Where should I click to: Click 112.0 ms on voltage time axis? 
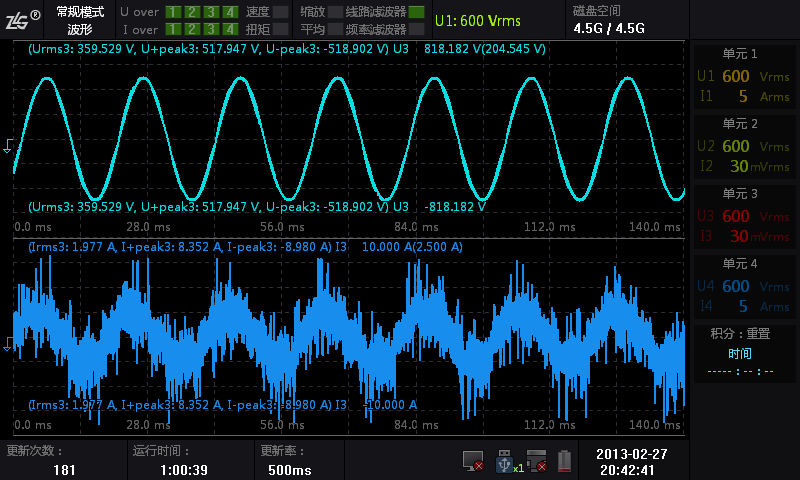click(549, 227)
